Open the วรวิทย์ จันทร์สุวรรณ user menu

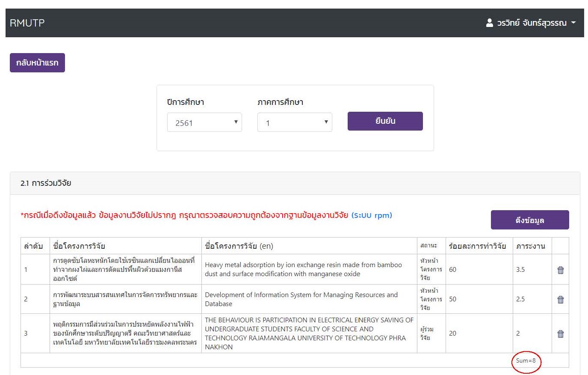(532, 23)
